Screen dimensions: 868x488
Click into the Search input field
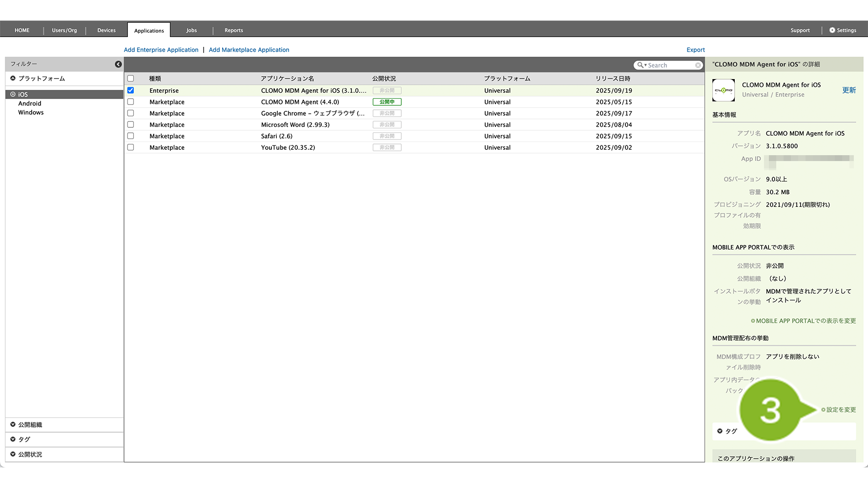pyautogui.click(x=670, y=65)
